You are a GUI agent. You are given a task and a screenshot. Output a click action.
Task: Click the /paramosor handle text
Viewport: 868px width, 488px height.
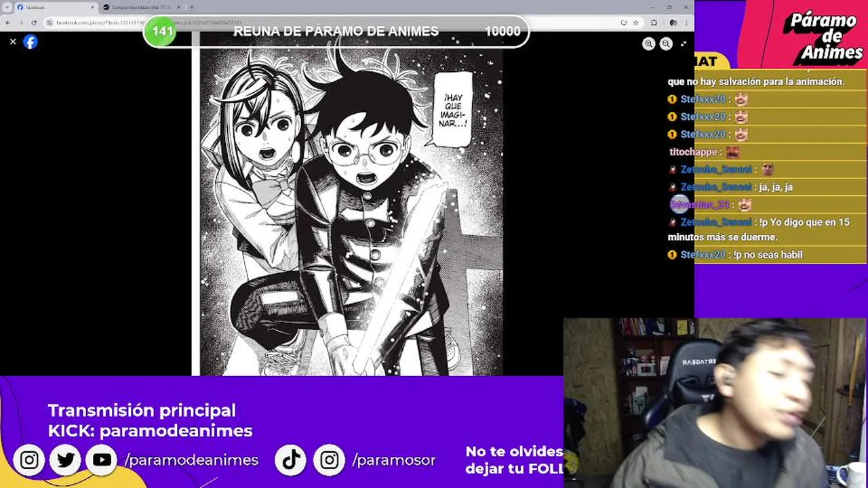[x=394, y=460]
